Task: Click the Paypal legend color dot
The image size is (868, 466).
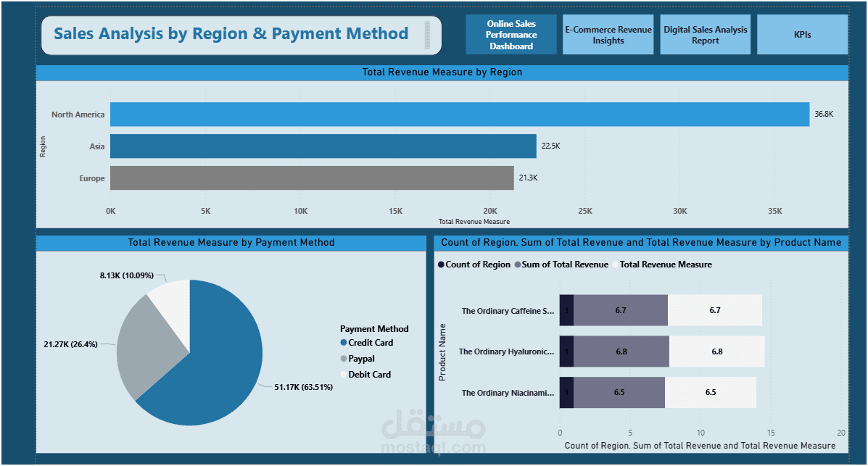Action: [x=344, y=359]
